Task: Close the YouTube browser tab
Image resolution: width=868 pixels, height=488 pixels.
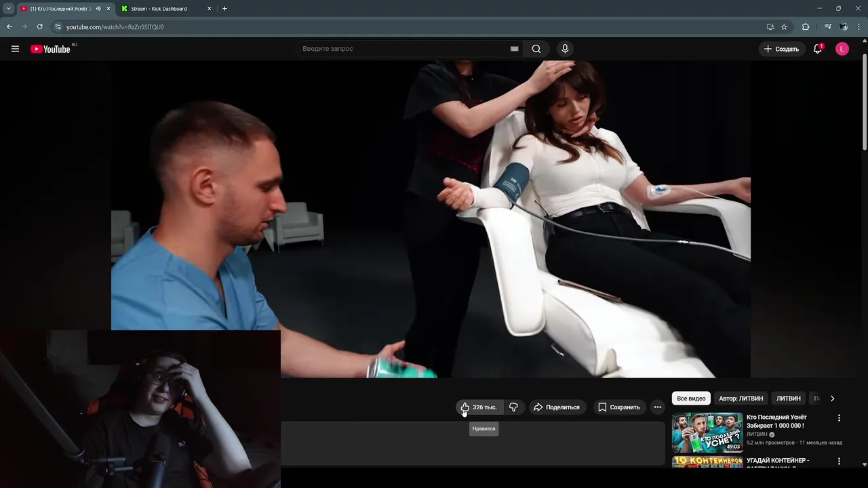Action: 108,9
